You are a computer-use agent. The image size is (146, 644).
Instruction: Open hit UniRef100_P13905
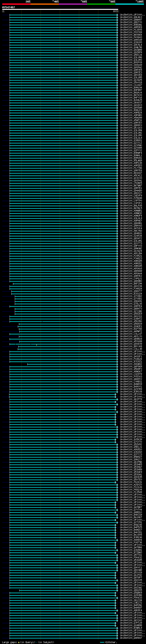[x=131, y=30]
